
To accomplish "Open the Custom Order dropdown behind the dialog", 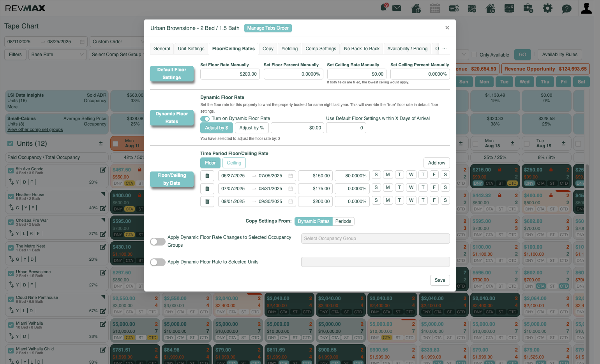I will (x=118, y=42).
